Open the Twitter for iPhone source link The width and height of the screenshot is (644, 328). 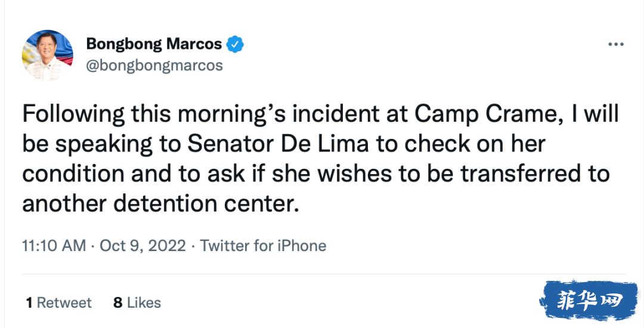pos(263,246)
